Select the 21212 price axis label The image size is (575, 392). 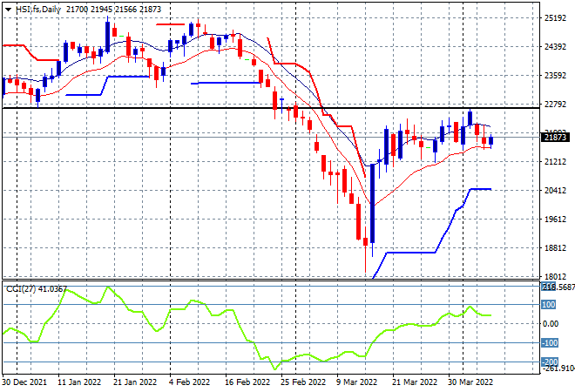[555, 162]
